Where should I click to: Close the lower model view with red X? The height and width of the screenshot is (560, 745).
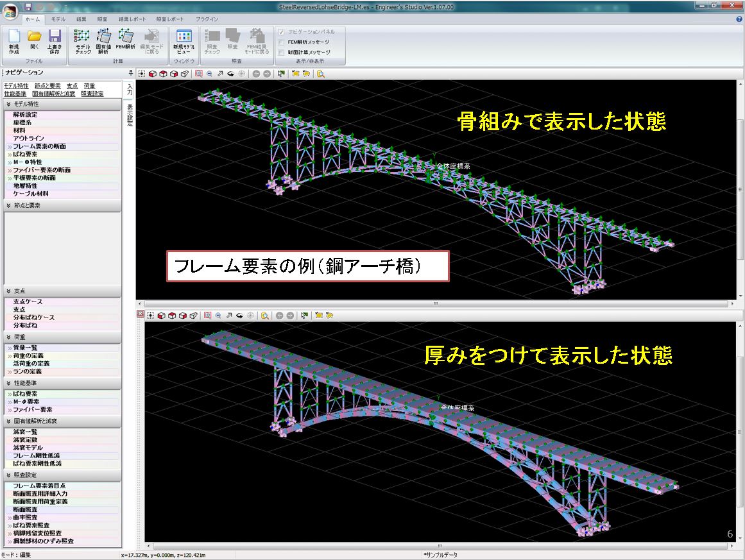click(x=140, y=314)
